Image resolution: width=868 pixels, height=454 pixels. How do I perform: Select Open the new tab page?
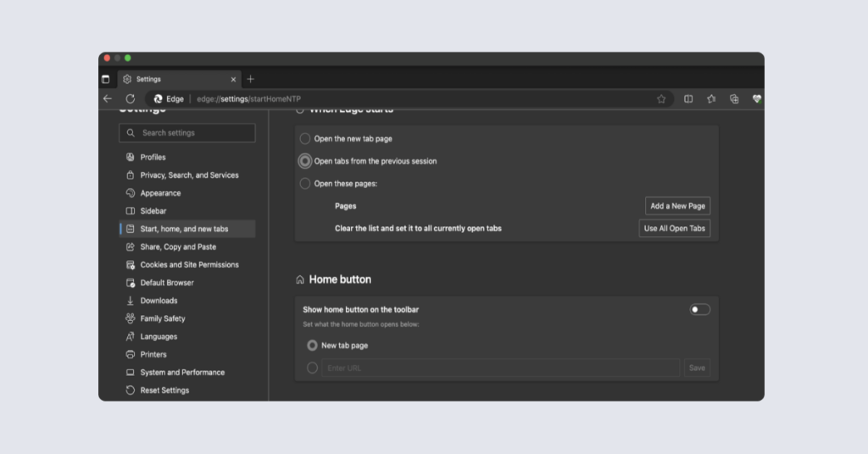(x=305, y=139)
